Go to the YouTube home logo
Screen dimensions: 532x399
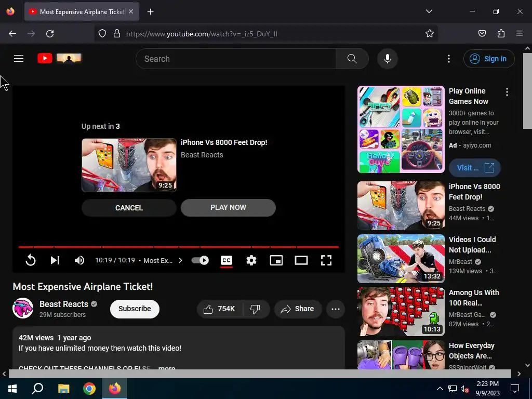click(x=59, y=58)
